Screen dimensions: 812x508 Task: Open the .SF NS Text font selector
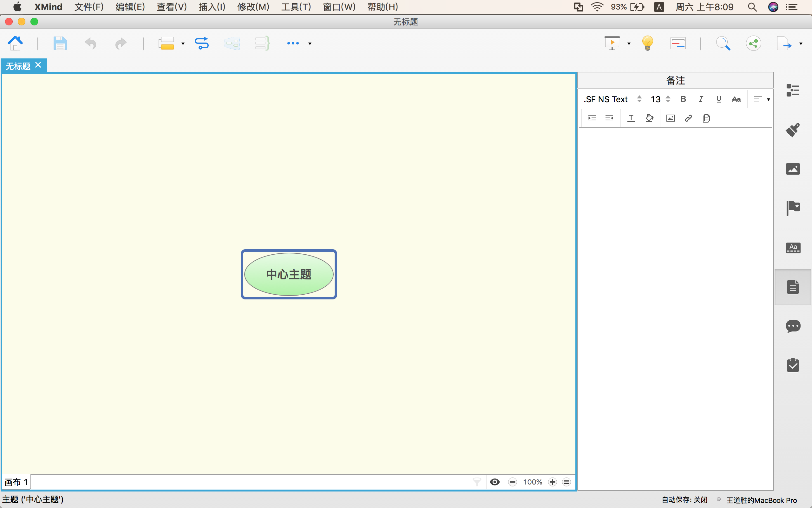(612, 99)
